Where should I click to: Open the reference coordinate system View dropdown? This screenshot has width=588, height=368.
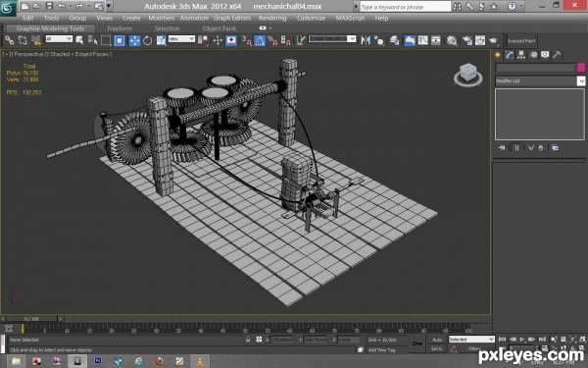click(x=181, y=38)
